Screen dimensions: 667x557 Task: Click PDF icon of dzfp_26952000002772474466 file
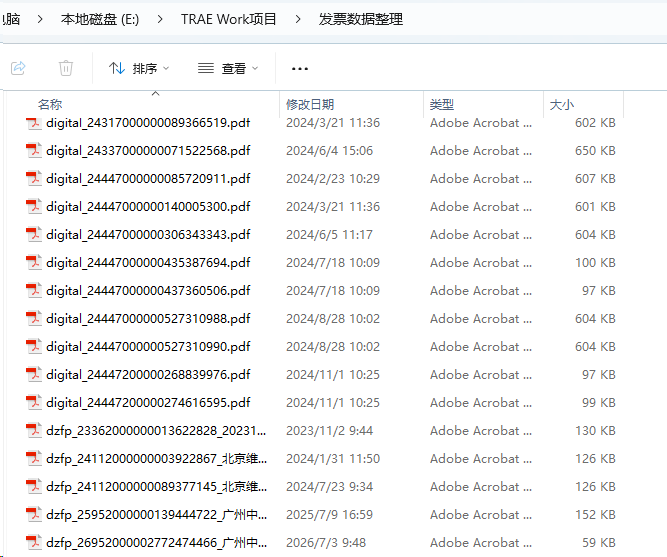coord(34,543)
